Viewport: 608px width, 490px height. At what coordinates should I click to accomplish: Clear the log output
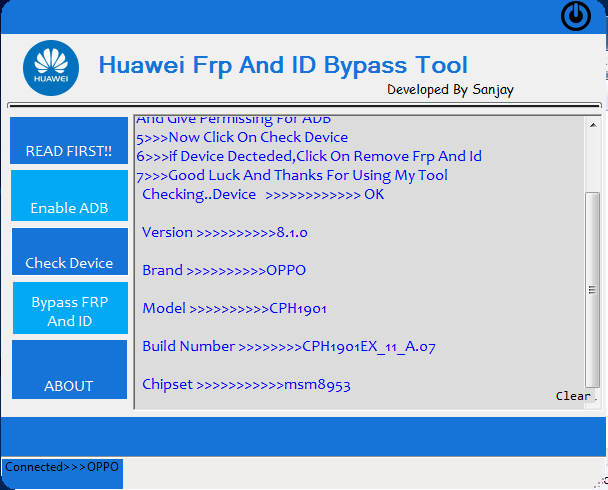(x=573, y=396)
